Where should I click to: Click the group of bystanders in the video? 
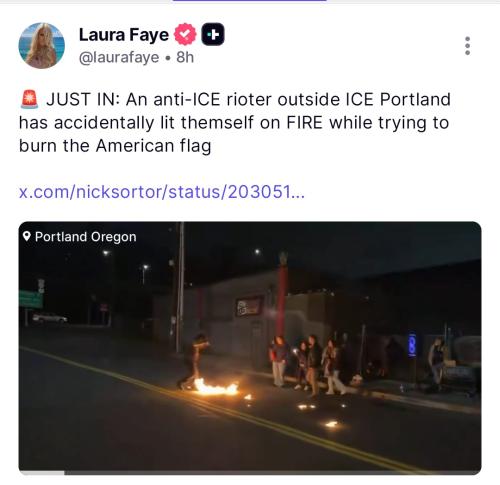coord(308,364)
